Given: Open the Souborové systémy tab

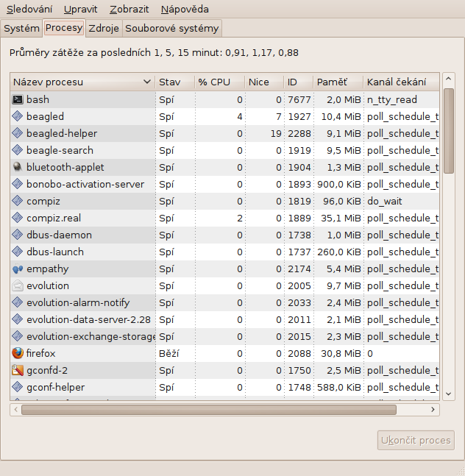Looking at the screenshot, I should (171, 28).
